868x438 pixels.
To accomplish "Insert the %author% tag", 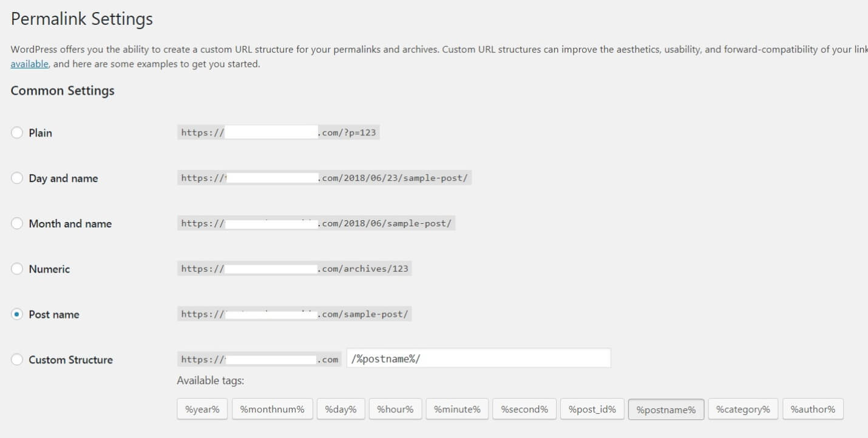I will click(x=813, y=409).
